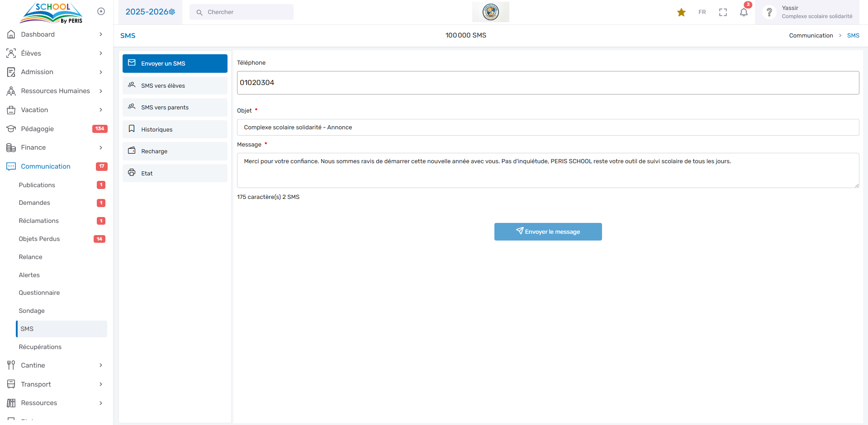Click the gold star favorites icon
The width and height of the screenshot is (868, 425).
click(681, 12)
